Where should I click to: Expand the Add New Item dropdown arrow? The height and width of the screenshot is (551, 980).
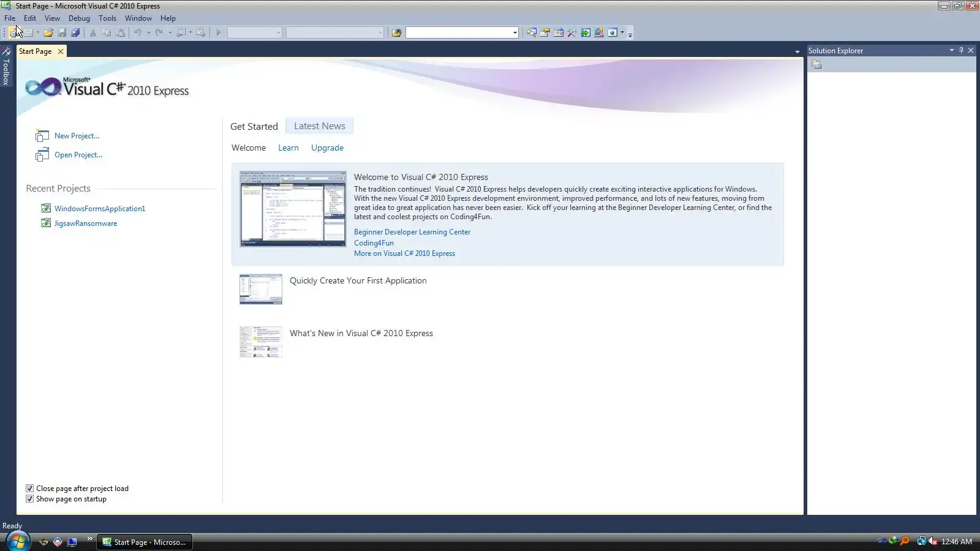[37, 32]
